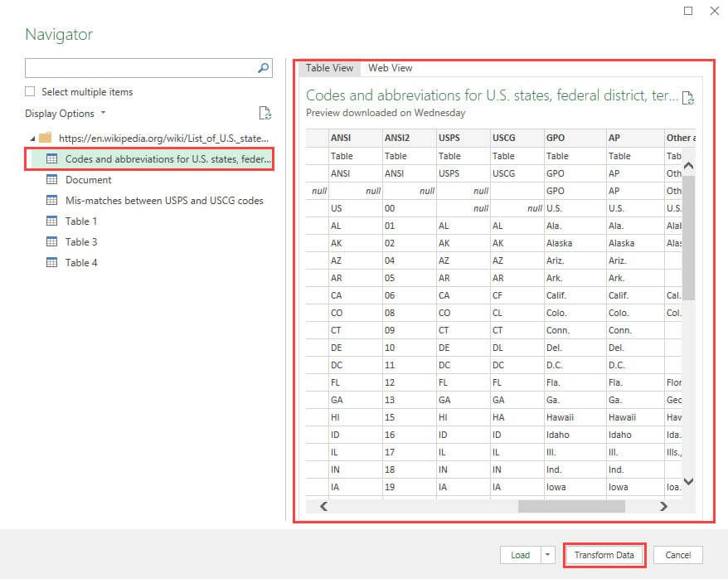Switch to the Web View tab
Viewport: 728px width, 579px height.
coord(389,68)
